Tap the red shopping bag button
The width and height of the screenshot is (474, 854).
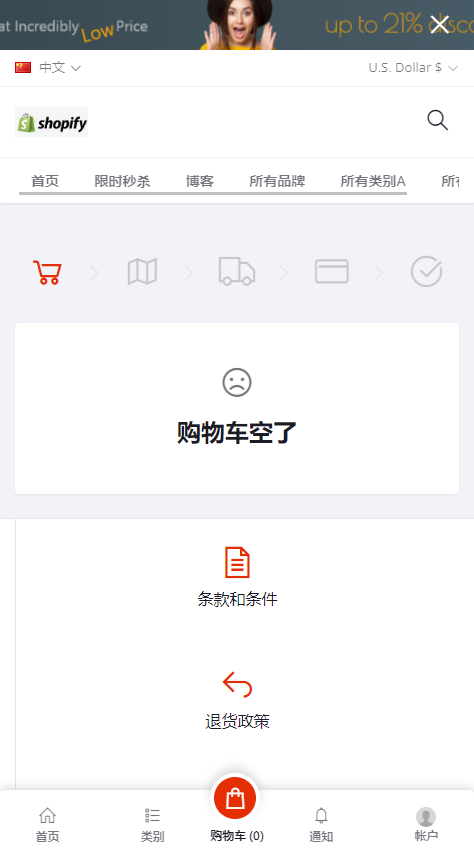(235, 798)
